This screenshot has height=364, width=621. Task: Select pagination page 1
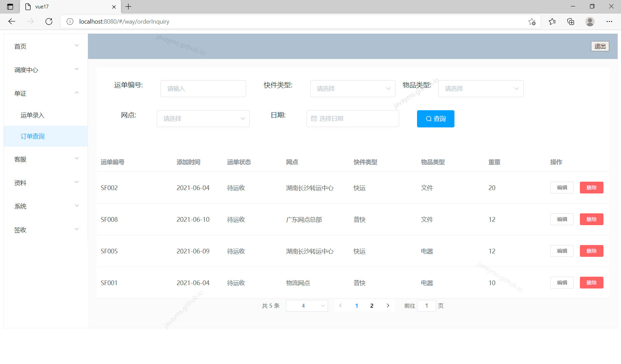pos(357,306)
